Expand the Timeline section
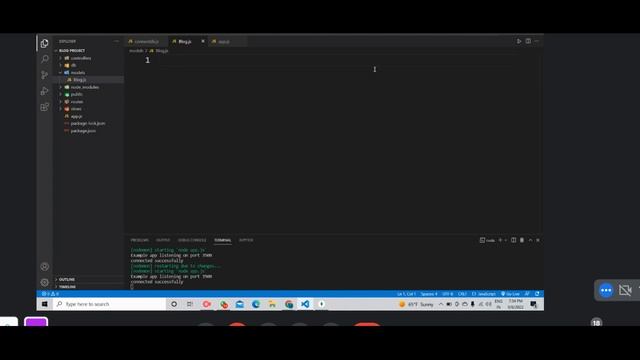 [89, 287]
